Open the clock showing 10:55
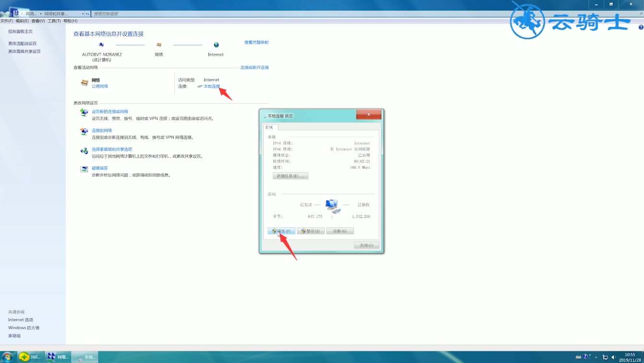Screen dimensions: 644x363 coord(630,357)
